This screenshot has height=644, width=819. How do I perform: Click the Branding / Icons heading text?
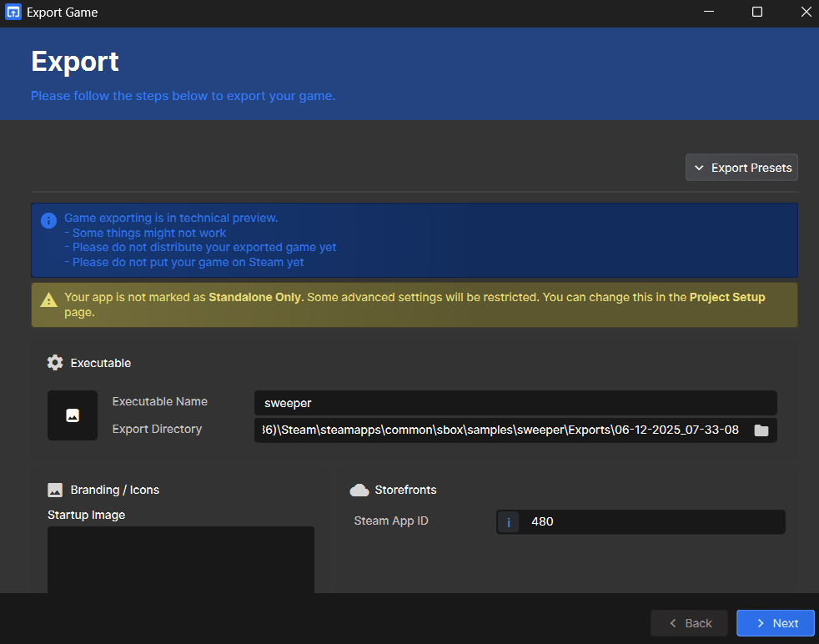pos(115,490)
